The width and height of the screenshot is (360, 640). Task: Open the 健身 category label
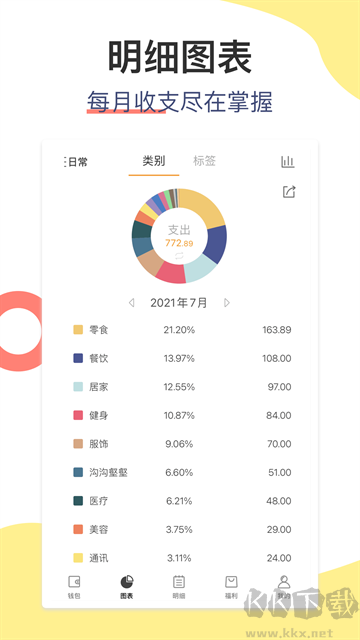click(99, 416)
